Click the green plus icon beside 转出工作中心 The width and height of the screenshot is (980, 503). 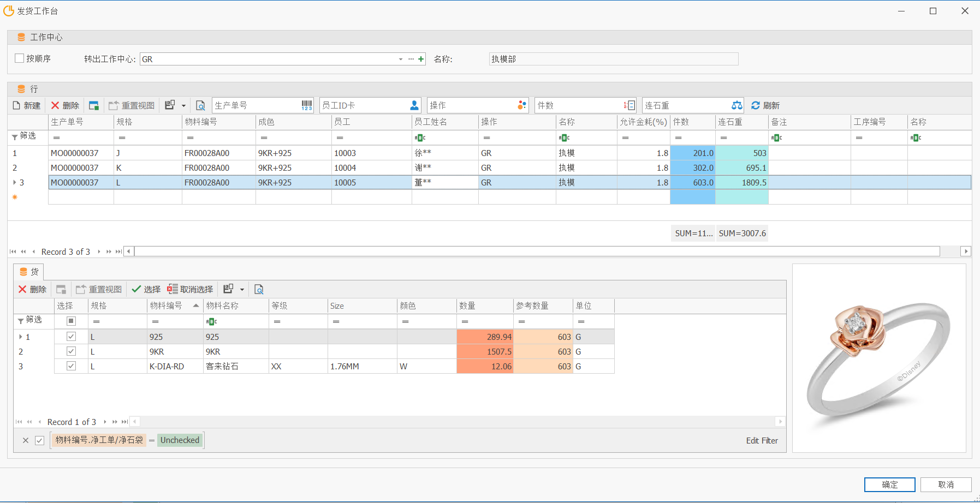(x=421, y=59)
